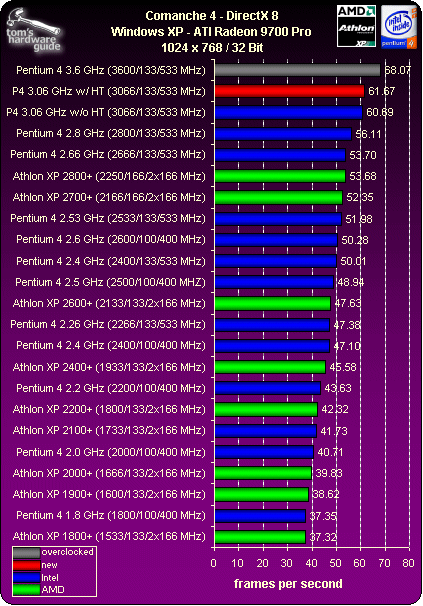
Task: Click the green Athlon XP 2800+ bar
Action: pyautogui.click(x=280, y=176)
